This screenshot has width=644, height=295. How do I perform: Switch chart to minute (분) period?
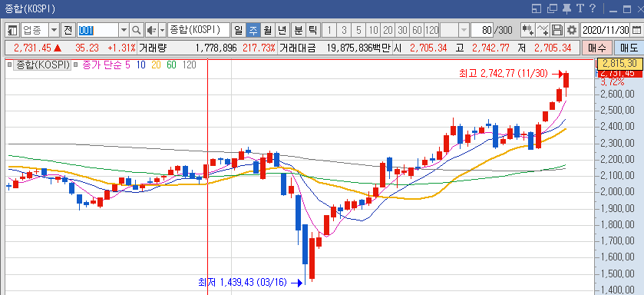point(298,30)
